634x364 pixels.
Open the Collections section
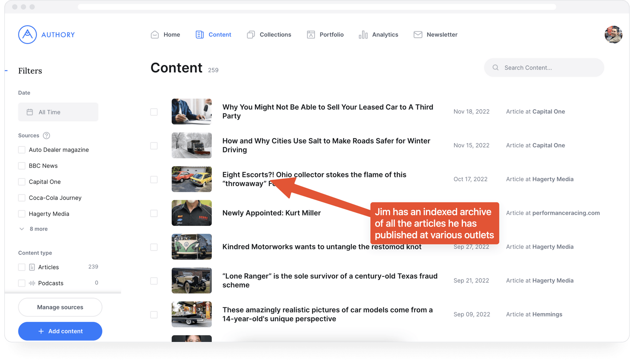coord(275,35)
